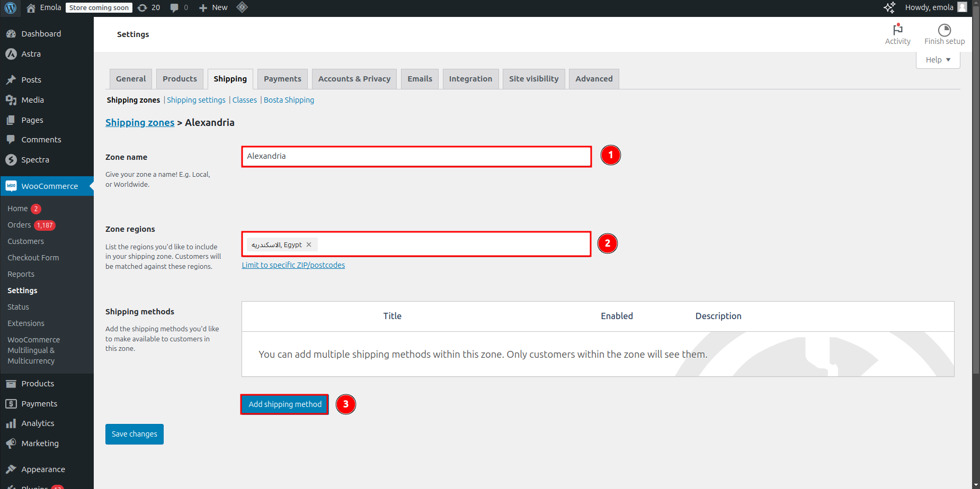980x489 pixels.
Task: Focus the Zone name input field
Action: coord(416,156)
